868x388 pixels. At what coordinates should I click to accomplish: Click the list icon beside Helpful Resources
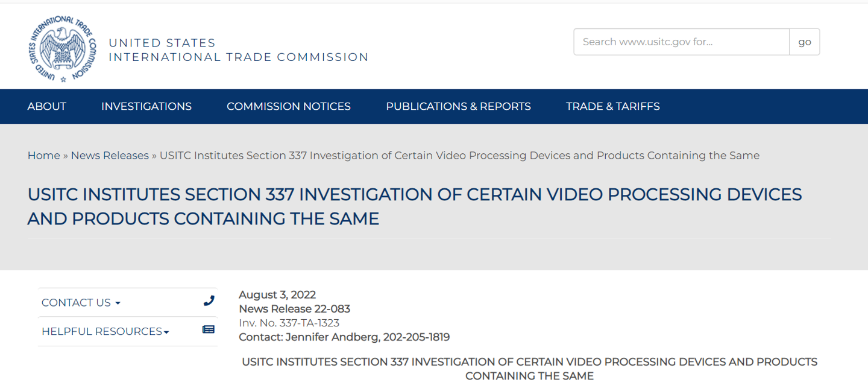point(209,329)
